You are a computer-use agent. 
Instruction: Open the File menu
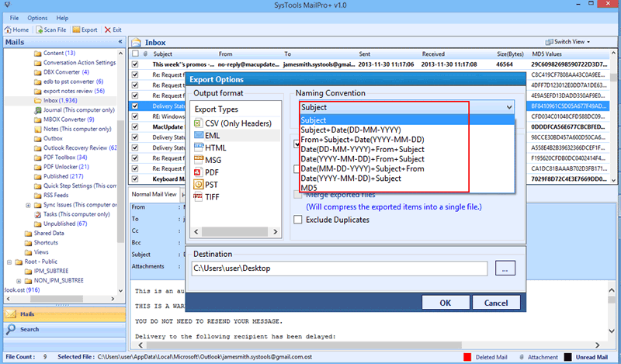[14, 18]
